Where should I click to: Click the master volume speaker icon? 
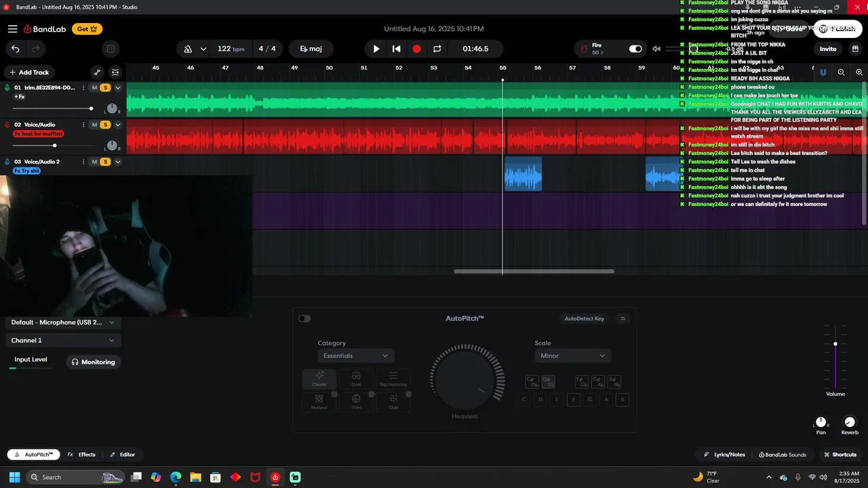[x=656, y=49]
